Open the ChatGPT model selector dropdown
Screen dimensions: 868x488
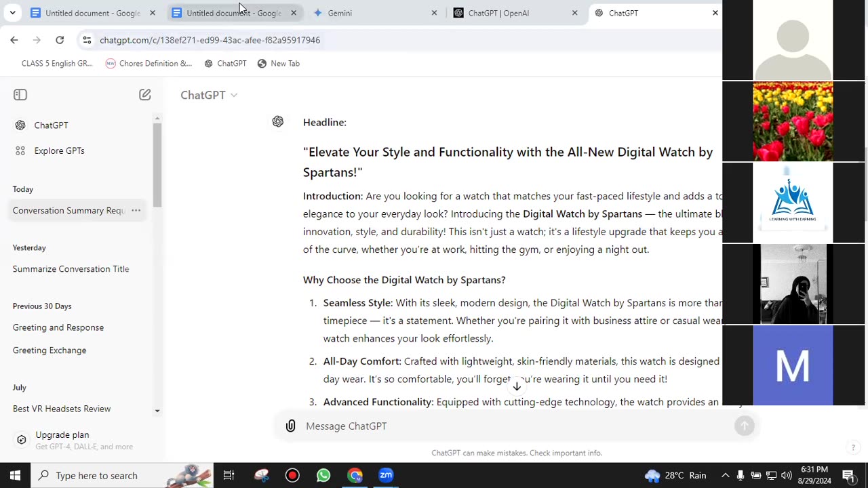coord(209,95)
